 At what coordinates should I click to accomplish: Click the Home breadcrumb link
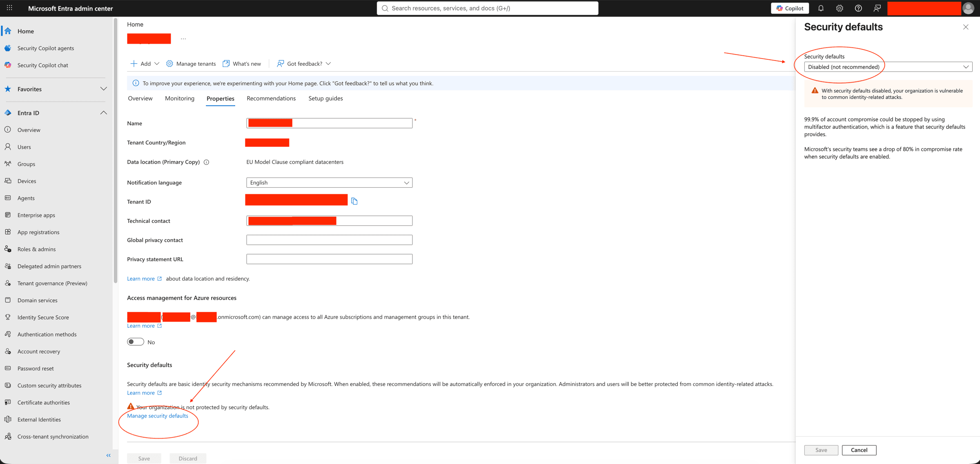pyautogui.click(x=135, y=24)
